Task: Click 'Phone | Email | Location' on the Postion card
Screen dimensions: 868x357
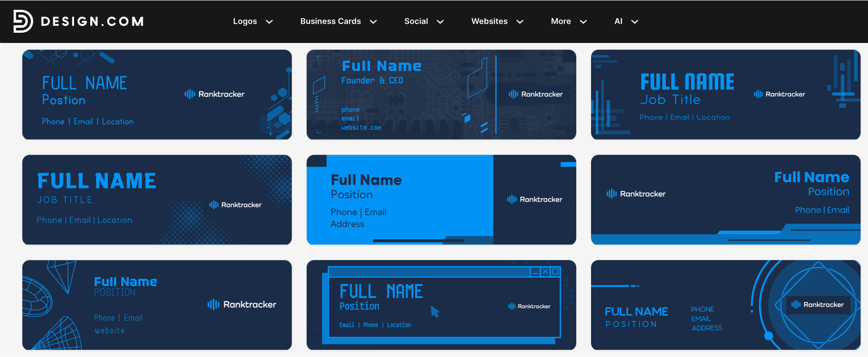Action: (88, 122)
